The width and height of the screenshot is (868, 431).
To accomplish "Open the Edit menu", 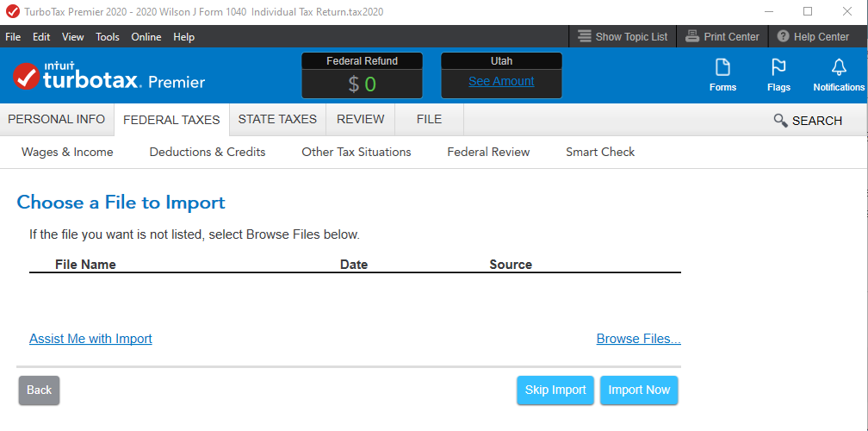I will (41, 37).
